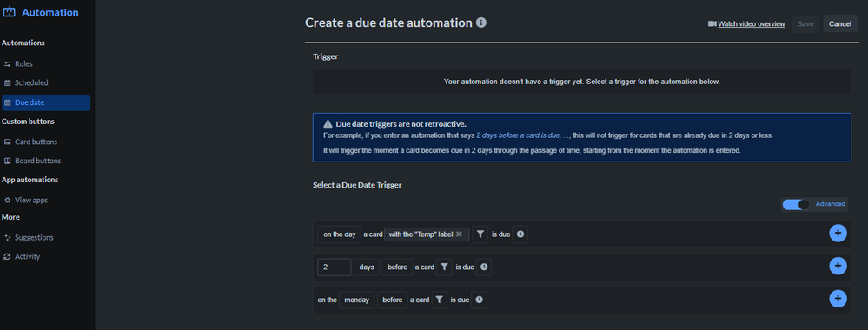Click clock icon in the monday row
This screenshot has height=330, width=868.
[480, 300]
